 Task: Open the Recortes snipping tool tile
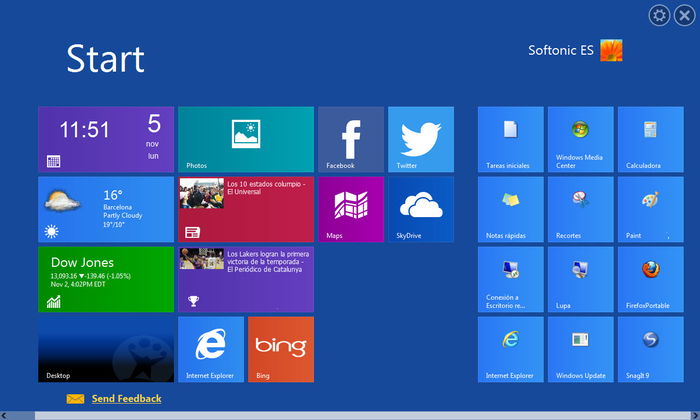(x=580, y=209)
